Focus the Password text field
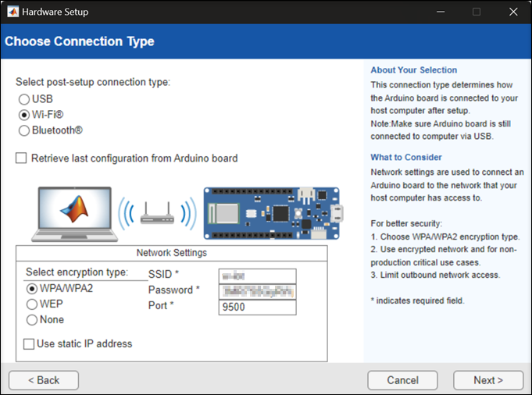This screenshot has width=532, height=395. 257,291
